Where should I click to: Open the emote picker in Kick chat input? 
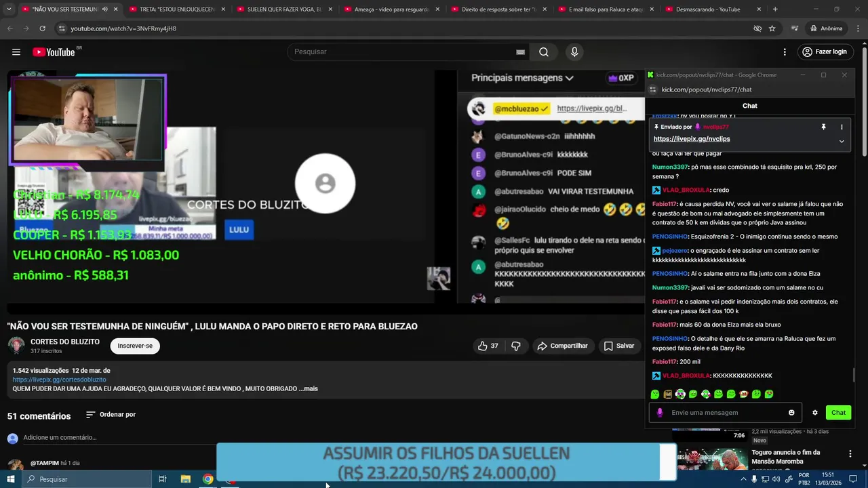791,413
